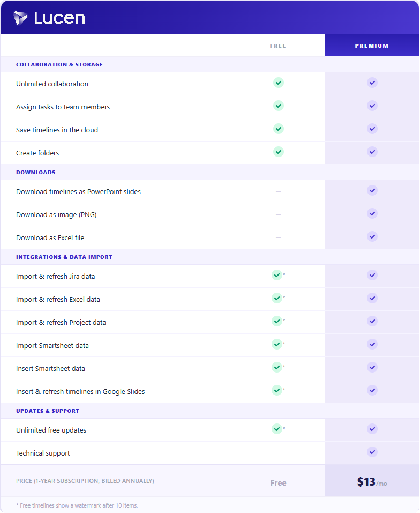Click the $13/mo Premium price
This screenshot has width=420, height=513.
click(372, 481)
